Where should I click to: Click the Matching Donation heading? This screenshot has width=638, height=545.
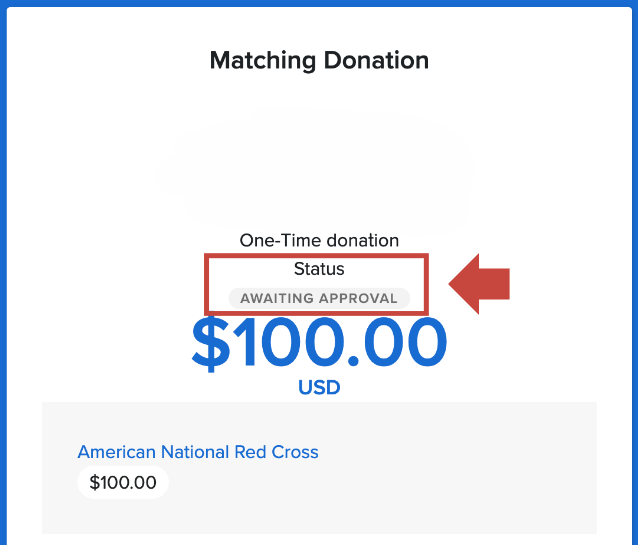click(319, 60)
